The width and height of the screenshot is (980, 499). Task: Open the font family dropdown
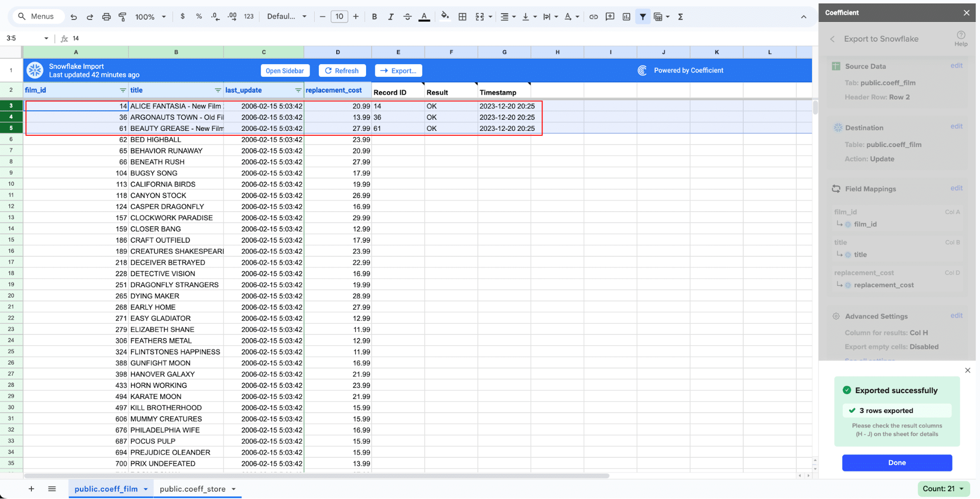click(x=287, y=17)
